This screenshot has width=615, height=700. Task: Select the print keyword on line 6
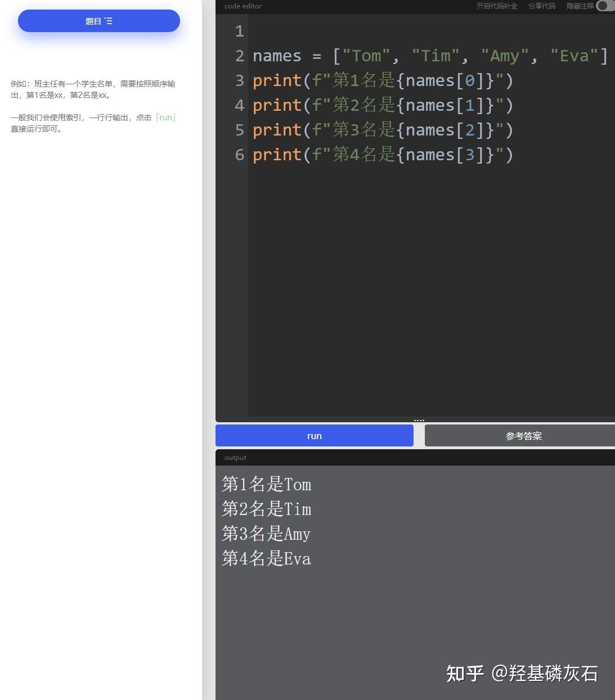(x=277, y=155)
